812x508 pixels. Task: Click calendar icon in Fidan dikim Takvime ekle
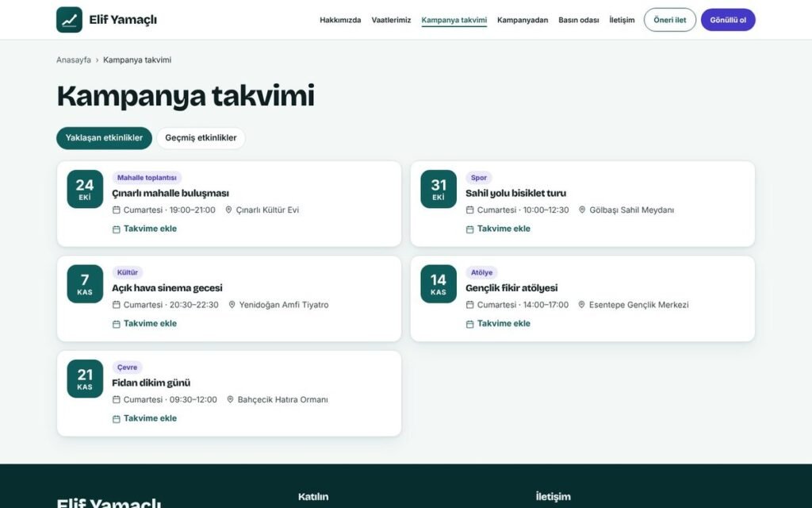117,419
